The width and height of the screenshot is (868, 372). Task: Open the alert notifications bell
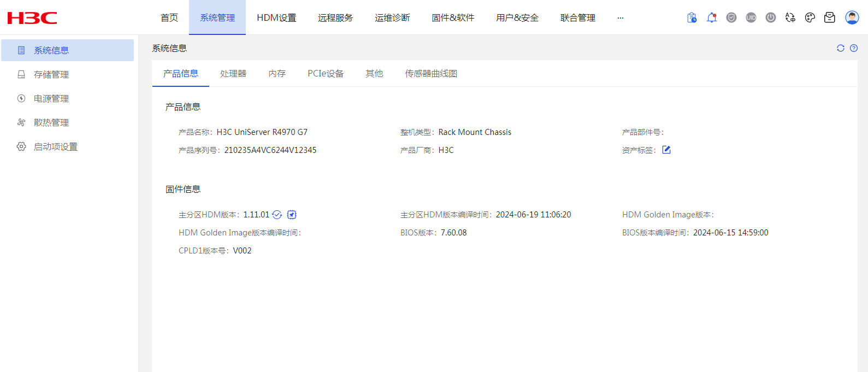tap(712, 17)
